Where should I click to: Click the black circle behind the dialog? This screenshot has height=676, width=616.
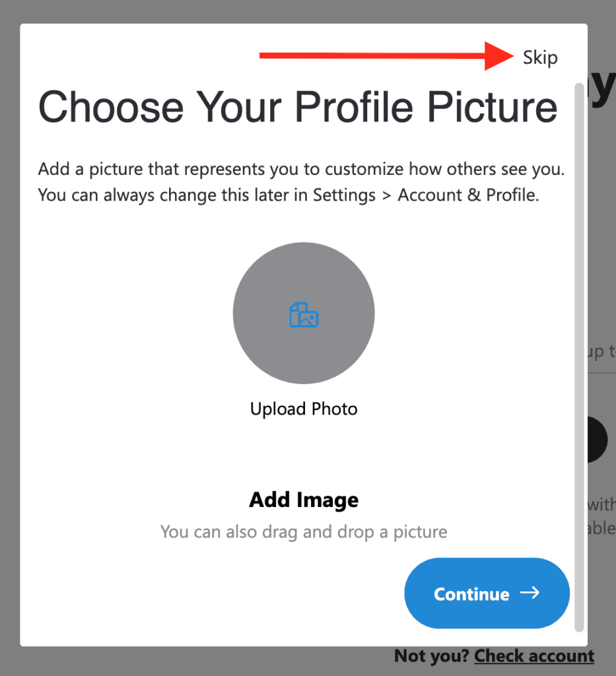coord(598,439)
